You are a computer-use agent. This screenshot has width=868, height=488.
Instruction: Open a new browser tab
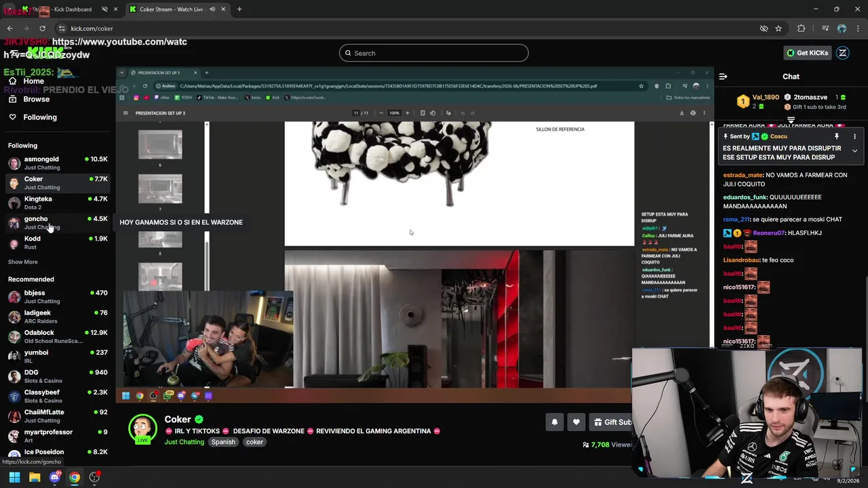coord(239,9)
